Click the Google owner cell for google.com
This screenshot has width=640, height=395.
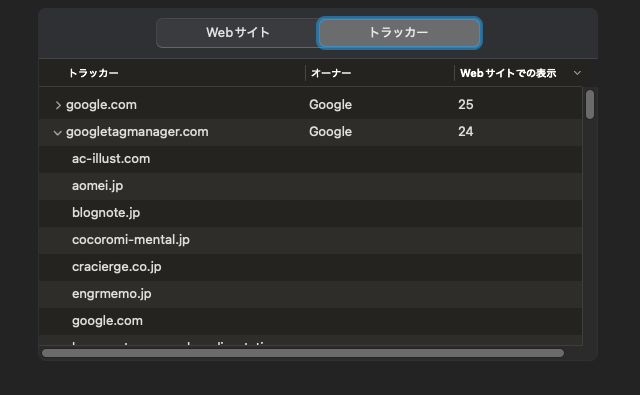click(330, 104)
